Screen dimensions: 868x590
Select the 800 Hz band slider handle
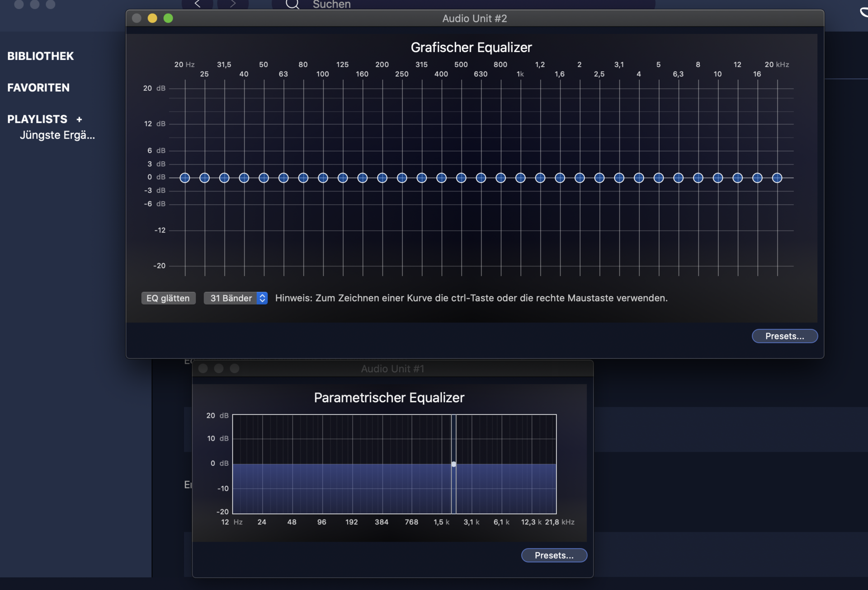coord(501,178)
